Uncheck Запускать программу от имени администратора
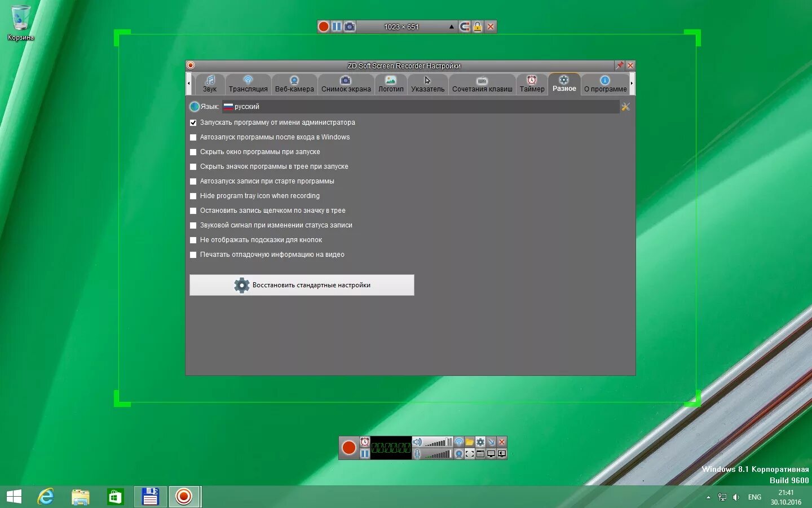The image size is (812, 508). click(x=193, y=122)
